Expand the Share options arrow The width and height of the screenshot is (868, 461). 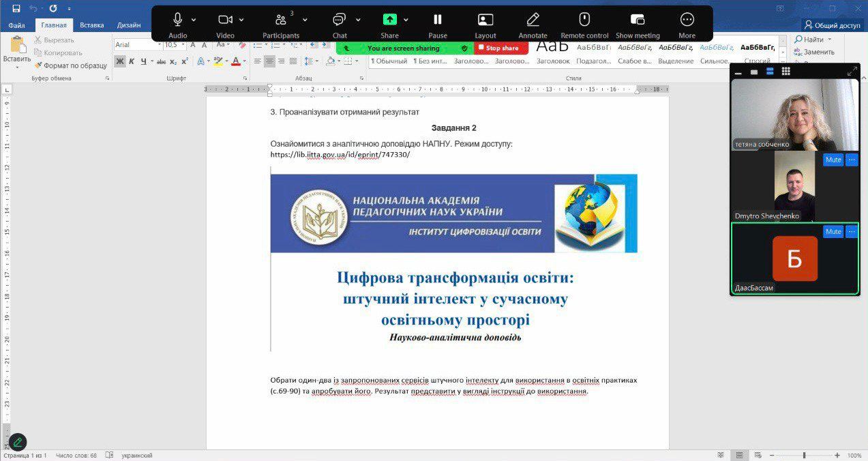point(406,20)
